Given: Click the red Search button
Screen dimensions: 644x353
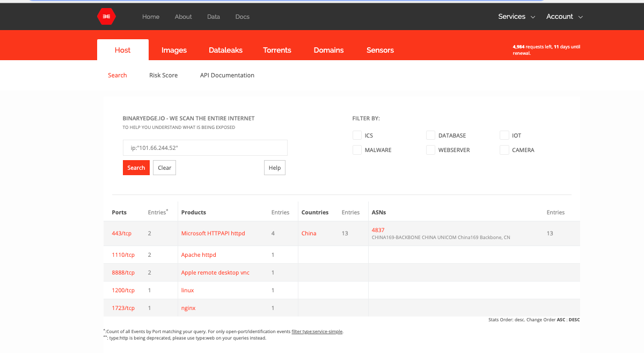Looking at the screenshot, I should pyautogui.click(x=136, y=168).
